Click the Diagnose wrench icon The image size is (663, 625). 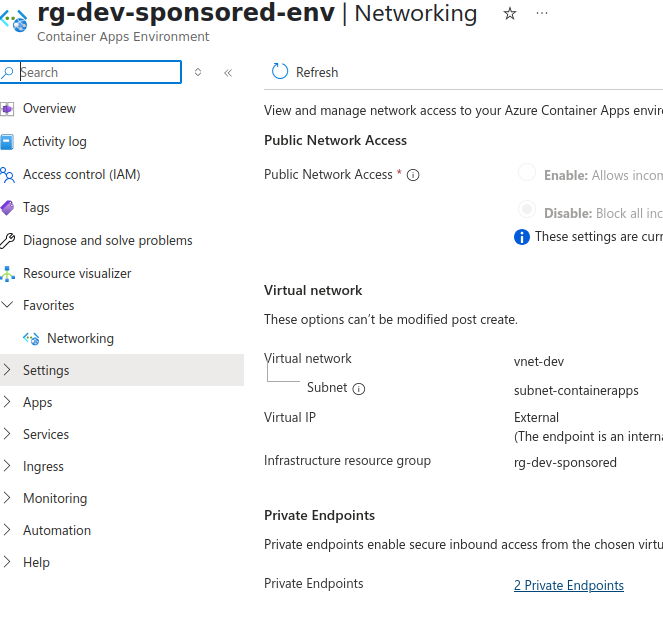tap(7, 241)
